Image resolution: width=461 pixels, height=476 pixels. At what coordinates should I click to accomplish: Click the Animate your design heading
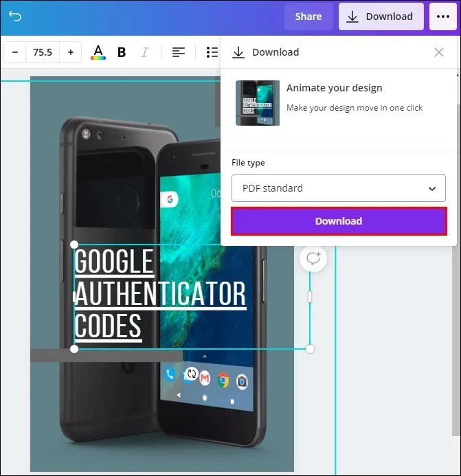click(335, 88)
